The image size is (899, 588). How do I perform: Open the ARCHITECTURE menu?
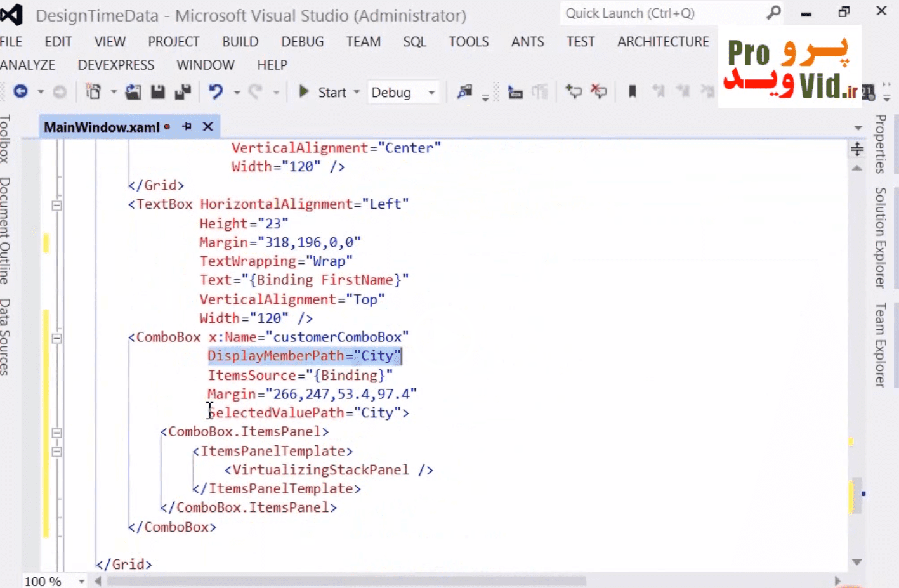coord(663,42)
